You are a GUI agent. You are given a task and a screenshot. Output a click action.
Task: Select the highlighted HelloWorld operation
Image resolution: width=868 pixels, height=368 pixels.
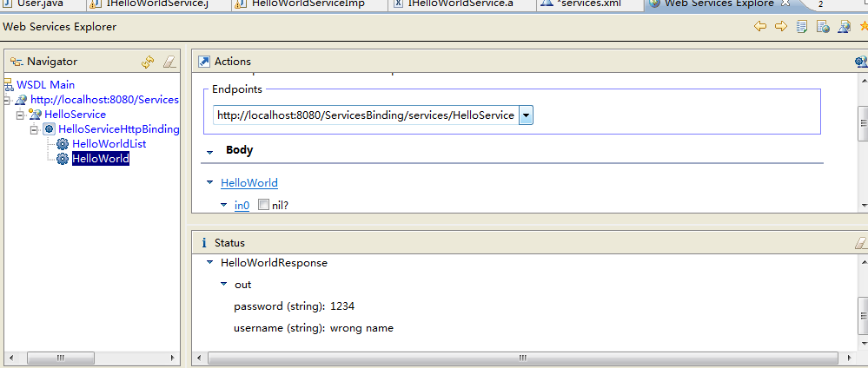click(x=101, y=159)
